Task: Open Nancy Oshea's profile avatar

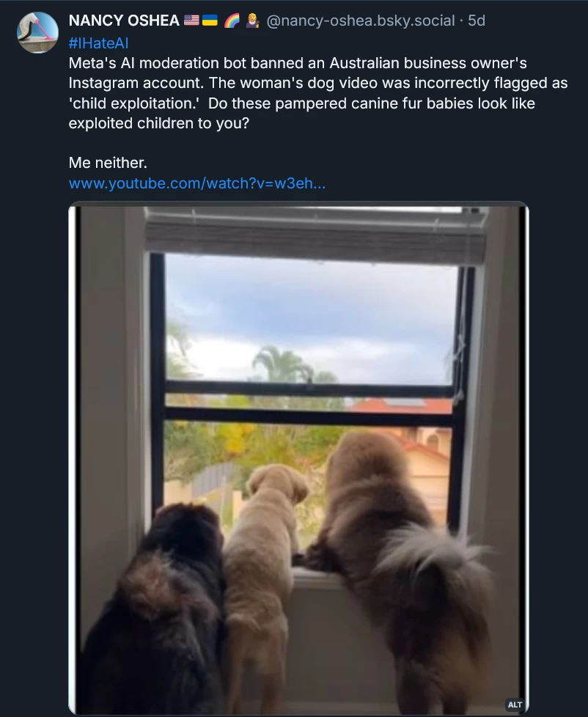Action: [x=37, y=32]
